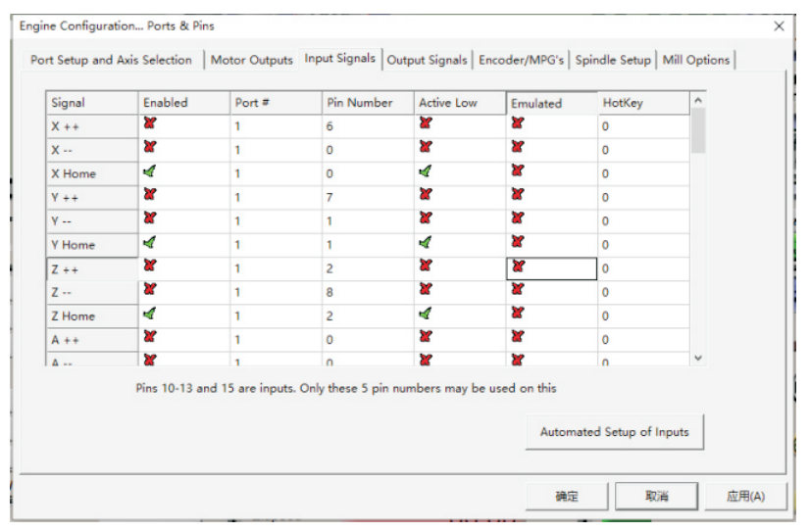810x532 pixels.
Task: Click the Active Low red X for Y ++
Action: pyautogui.click(x=426, y=195)
